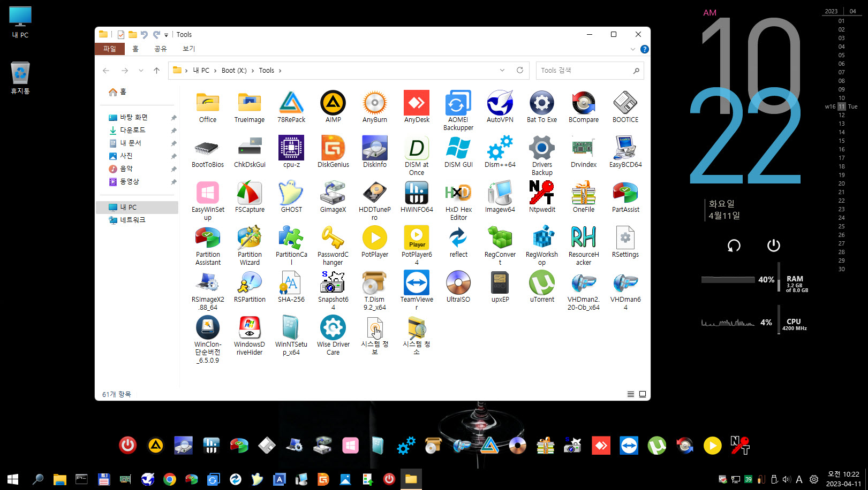This screenshot has height=490, width=868.
Task: Open Chrome from the taskbar
Action: [x=170, y=479]
